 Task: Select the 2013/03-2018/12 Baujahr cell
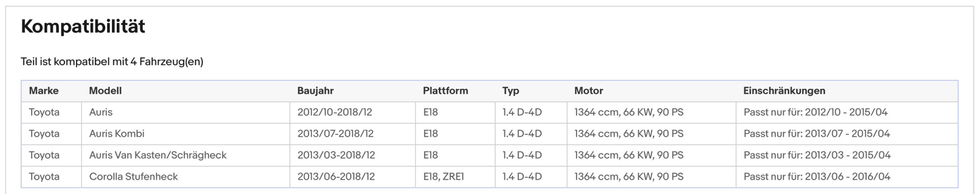(x=353, y=155)
